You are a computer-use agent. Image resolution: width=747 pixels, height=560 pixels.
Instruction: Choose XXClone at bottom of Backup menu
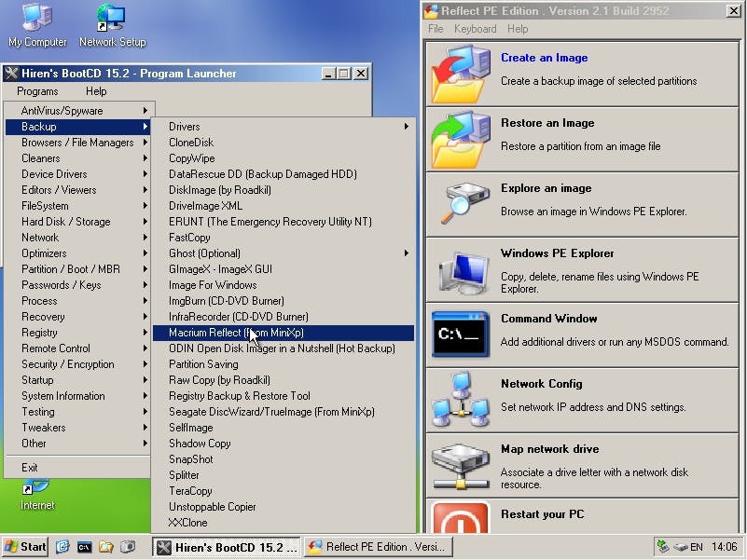[284, 523]
